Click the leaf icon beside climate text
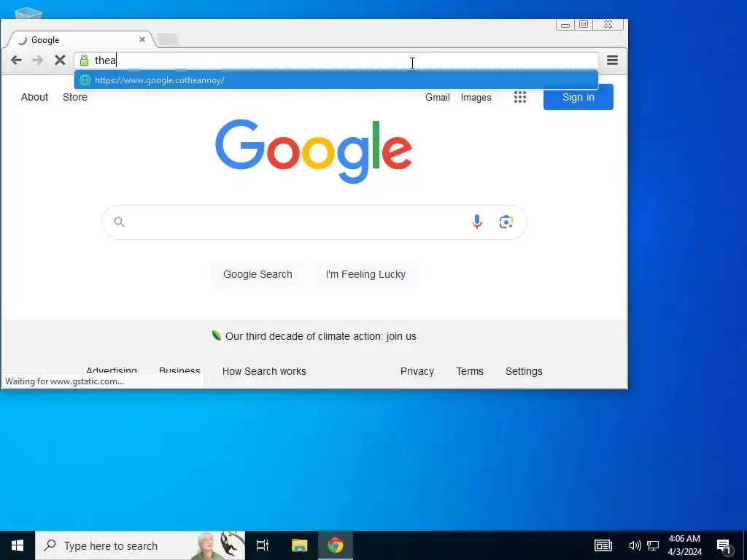Image resolution: width=747 pixels, height=560 pixels. [x=216, y=335]
